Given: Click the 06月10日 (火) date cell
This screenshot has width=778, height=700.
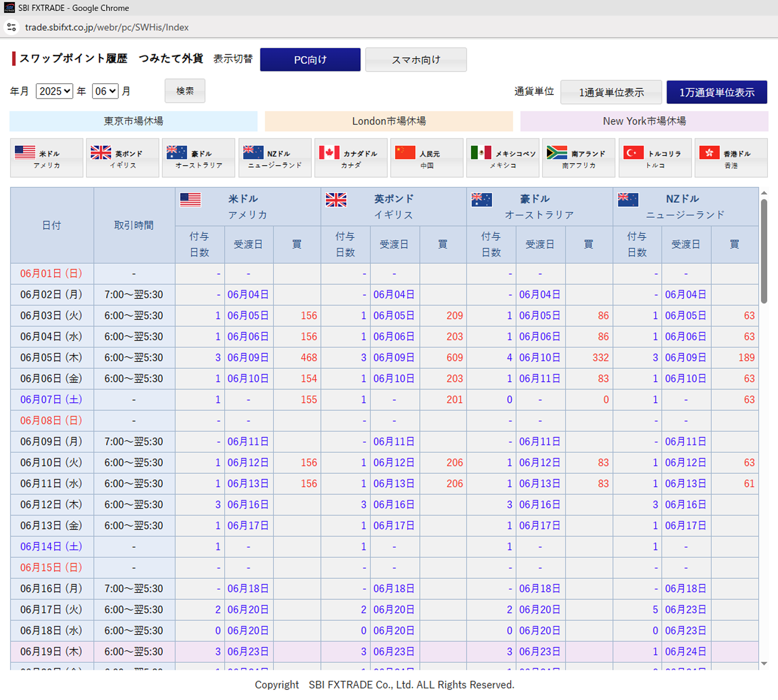Looking at the screenshot, I should click(x=52, y=463).
